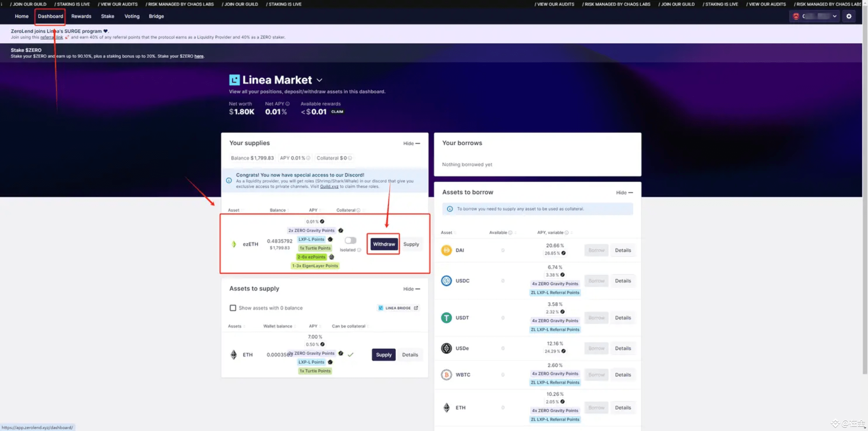Click the Linea Bridge external link icon

(416, 308)
